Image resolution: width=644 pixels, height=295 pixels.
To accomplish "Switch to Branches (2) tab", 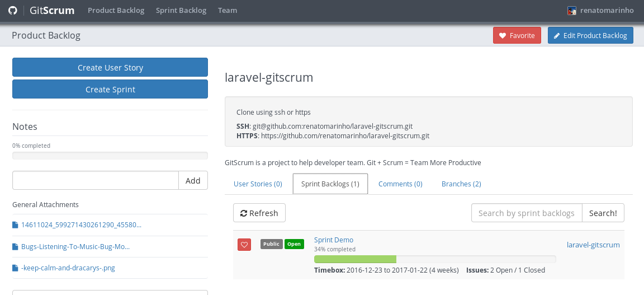I will [461, 184].
